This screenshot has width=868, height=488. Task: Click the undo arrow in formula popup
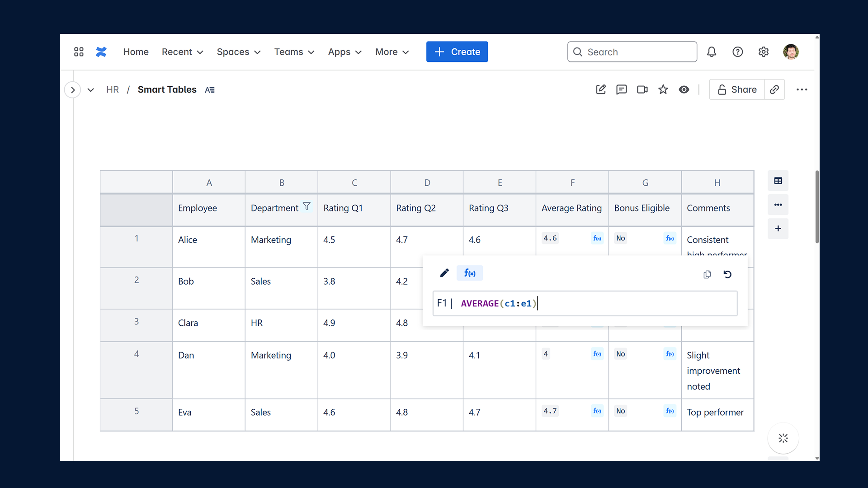click(x=727, y=274)
